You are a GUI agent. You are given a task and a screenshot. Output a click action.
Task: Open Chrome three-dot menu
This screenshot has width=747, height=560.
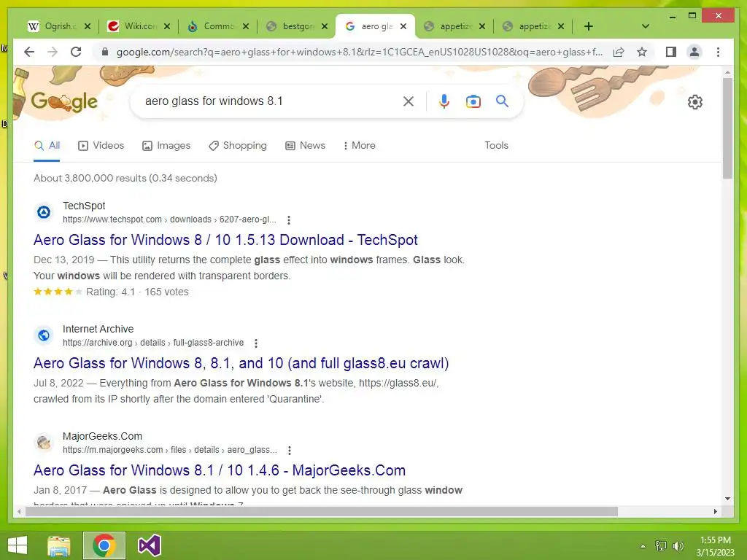[x=718, y=52]
